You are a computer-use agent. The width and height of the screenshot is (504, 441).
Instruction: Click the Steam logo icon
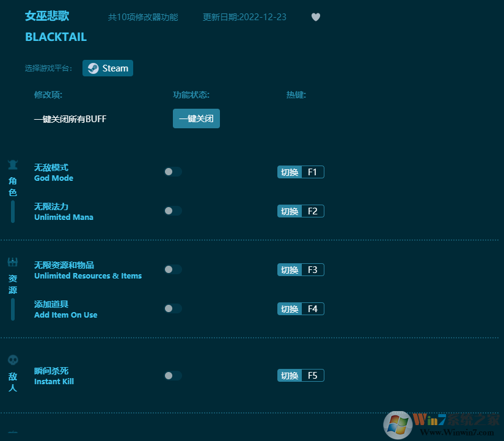coord(93,68)
